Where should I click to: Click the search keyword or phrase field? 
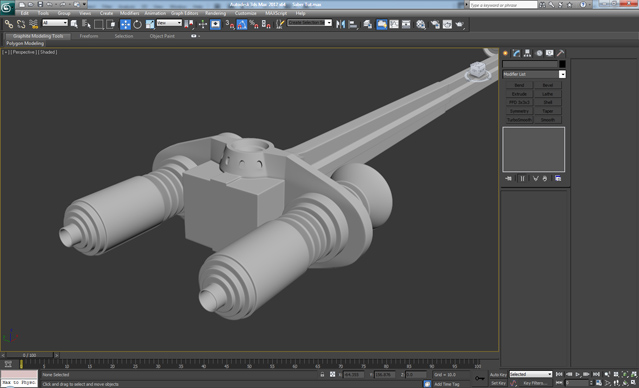tap(503, 4)
